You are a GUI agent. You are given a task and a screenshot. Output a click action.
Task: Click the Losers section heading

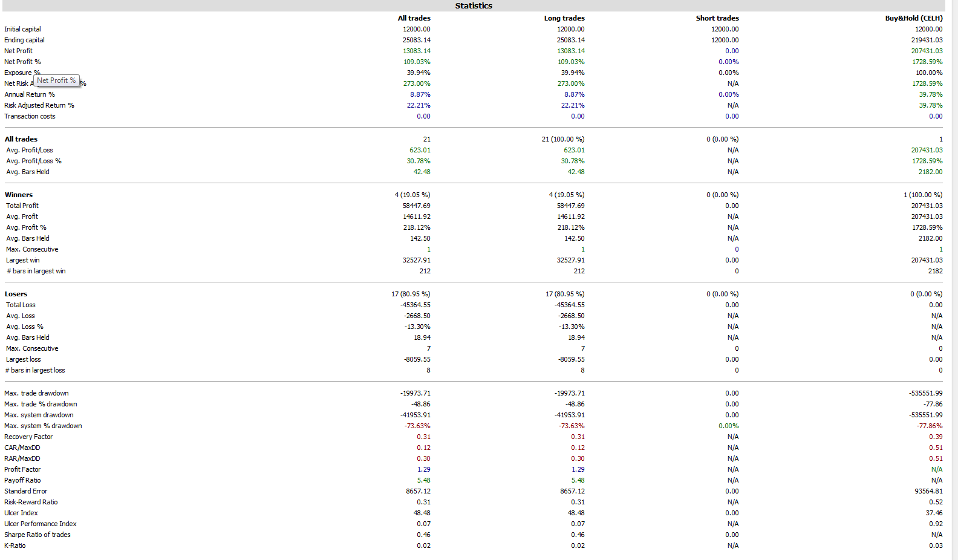pyautogui.click(x=16, y=294)
